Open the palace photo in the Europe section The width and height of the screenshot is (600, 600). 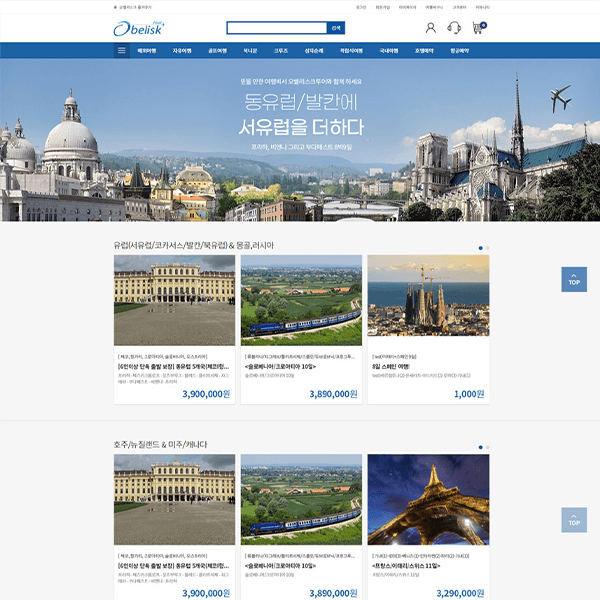[x=174, y=300]
